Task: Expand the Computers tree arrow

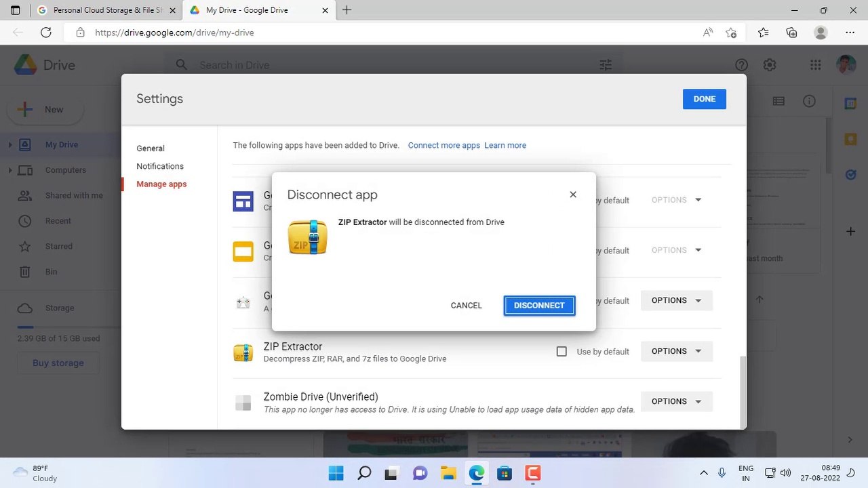Action: click(10, 170)
